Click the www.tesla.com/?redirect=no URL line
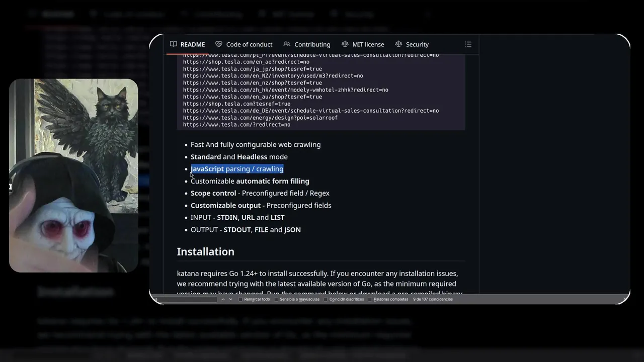 click(236, 125)
